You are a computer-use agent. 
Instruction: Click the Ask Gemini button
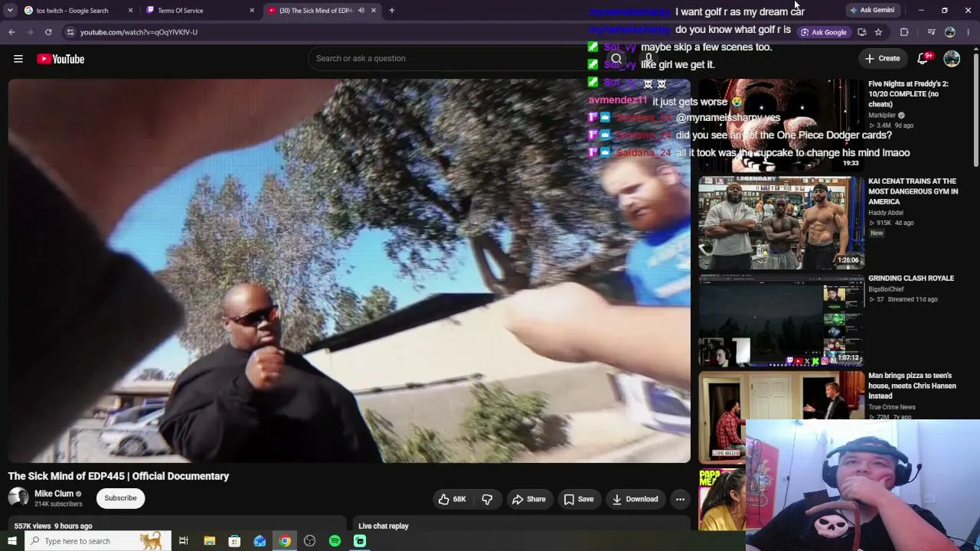[x=872, y=11]
